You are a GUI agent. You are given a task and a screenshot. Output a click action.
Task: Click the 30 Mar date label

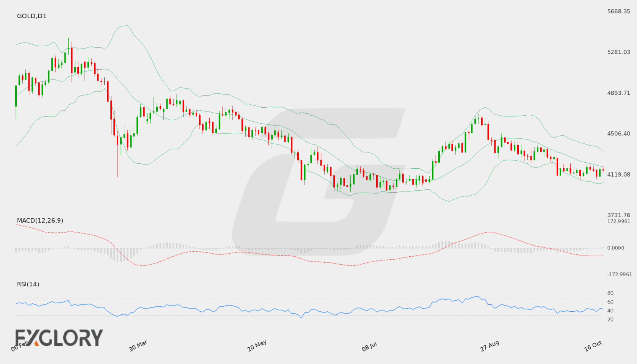[138, 346]
